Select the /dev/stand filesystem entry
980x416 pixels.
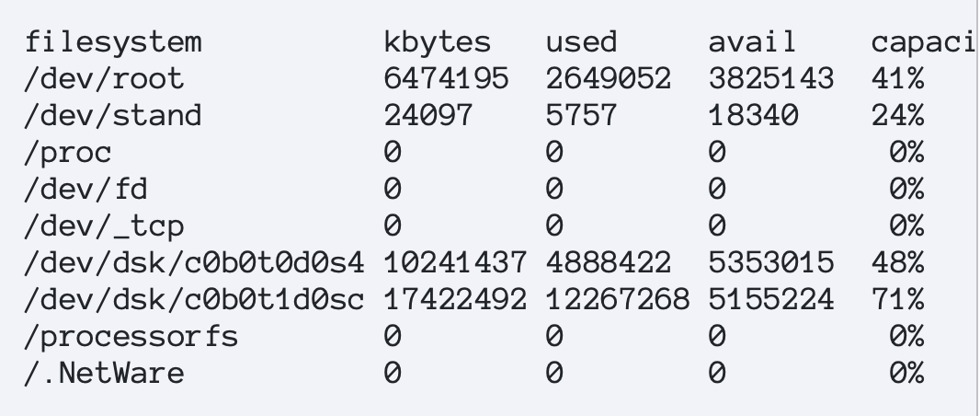[113, 116]
